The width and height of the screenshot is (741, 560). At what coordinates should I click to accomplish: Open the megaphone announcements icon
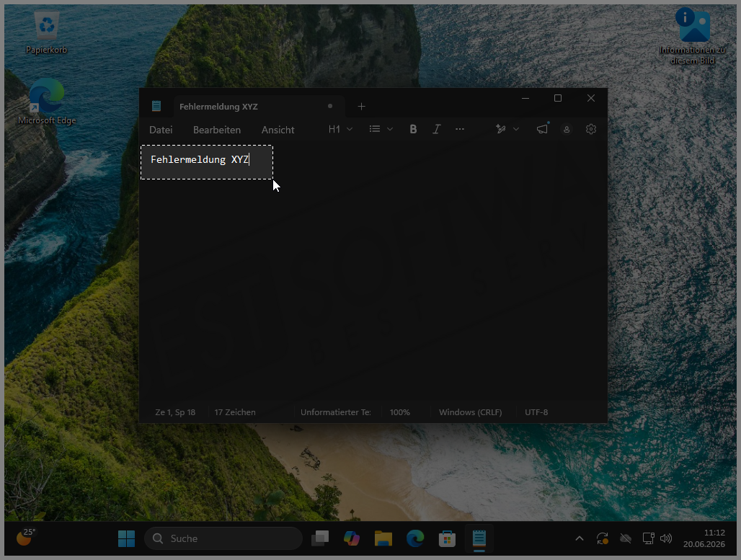[x=543, y=128]
